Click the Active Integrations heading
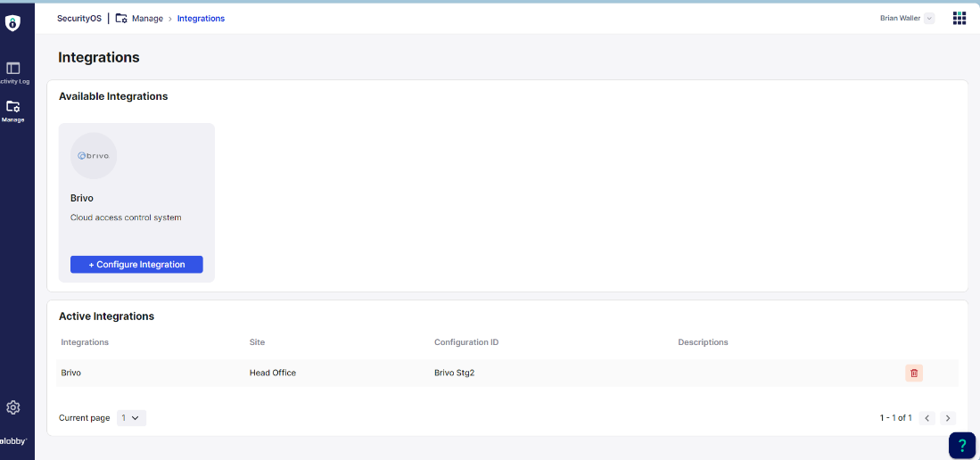Screen dimensions: 980x460 (x=106, y=316)
